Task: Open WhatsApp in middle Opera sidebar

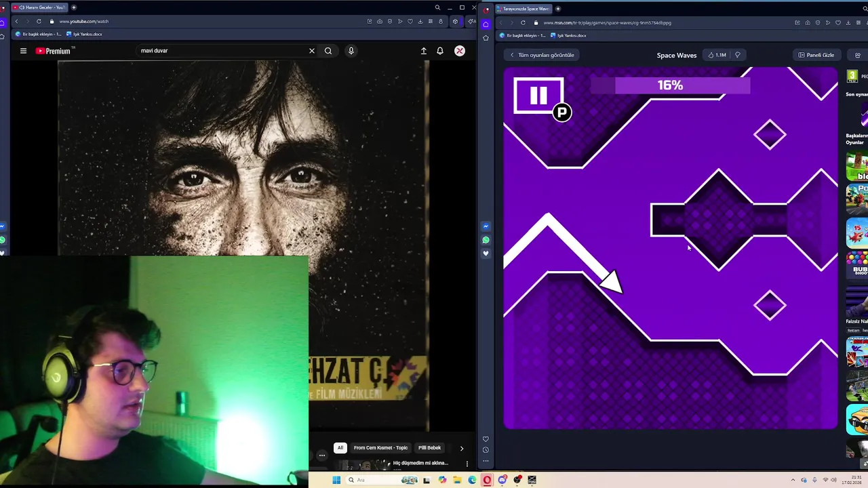Action: point(486,240)
